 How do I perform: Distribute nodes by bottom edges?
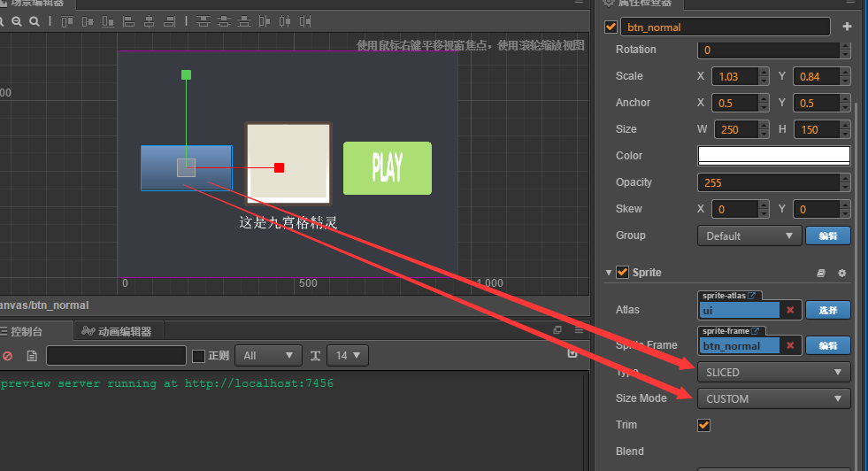coord(244,21)
